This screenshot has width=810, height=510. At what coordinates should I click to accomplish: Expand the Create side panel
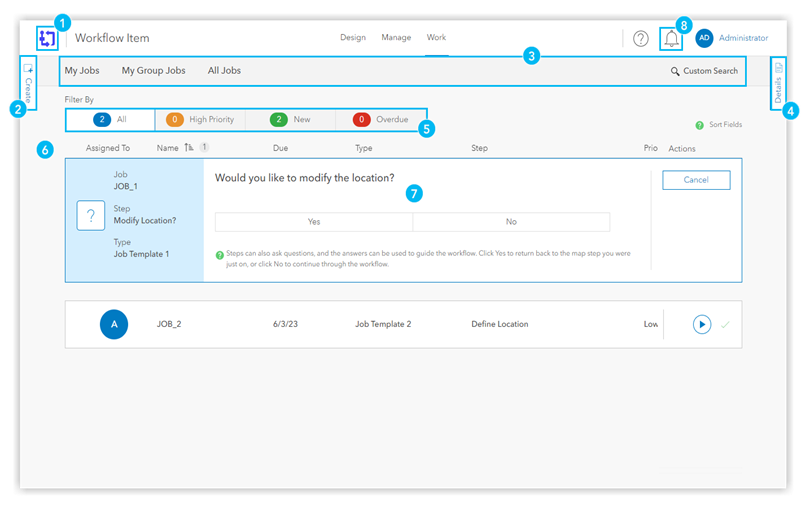pyautogui.click(x=28, y=84)
